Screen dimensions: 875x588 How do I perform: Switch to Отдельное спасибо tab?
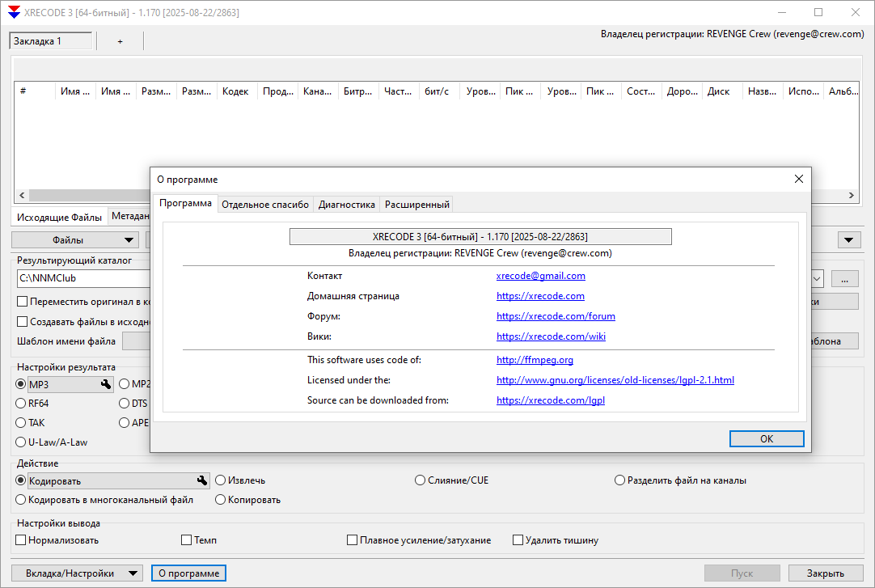[265, 204]
